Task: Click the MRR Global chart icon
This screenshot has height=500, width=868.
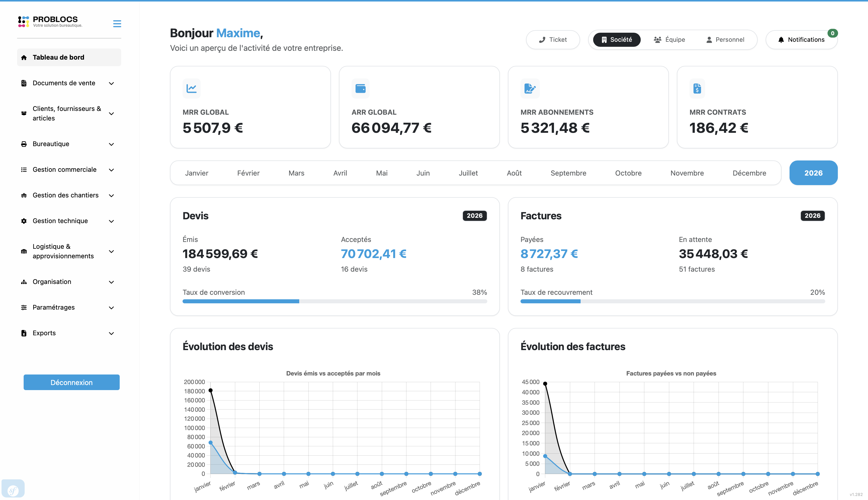Action: (191, 88)
